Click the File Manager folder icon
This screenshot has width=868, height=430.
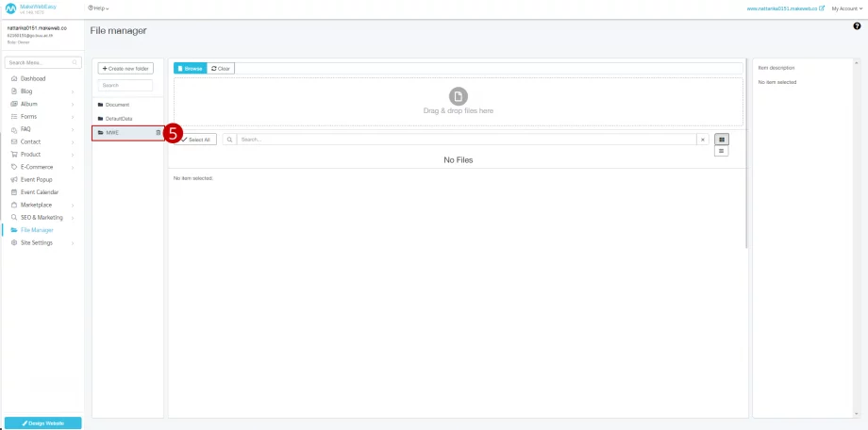click(14, 230)
